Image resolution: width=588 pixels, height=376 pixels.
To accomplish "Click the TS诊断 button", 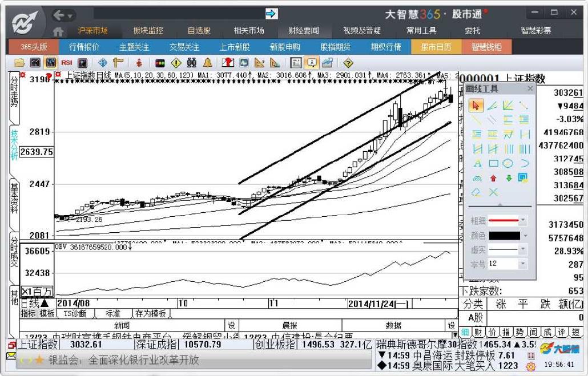I will [x=75, y=313].
